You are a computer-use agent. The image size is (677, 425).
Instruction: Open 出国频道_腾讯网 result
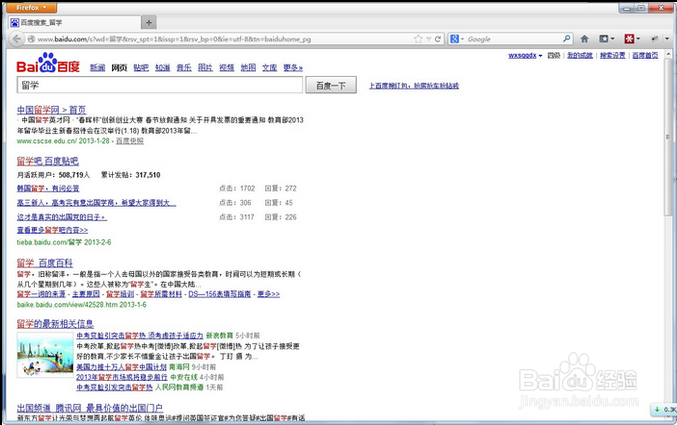click(x=90, y=408)
